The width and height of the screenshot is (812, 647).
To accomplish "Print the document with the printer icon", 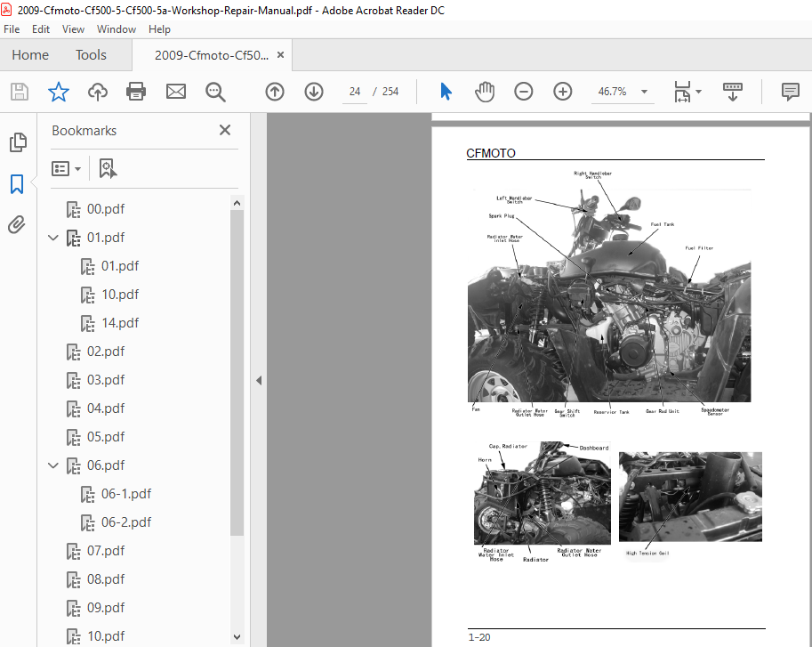I will (136, 92).
